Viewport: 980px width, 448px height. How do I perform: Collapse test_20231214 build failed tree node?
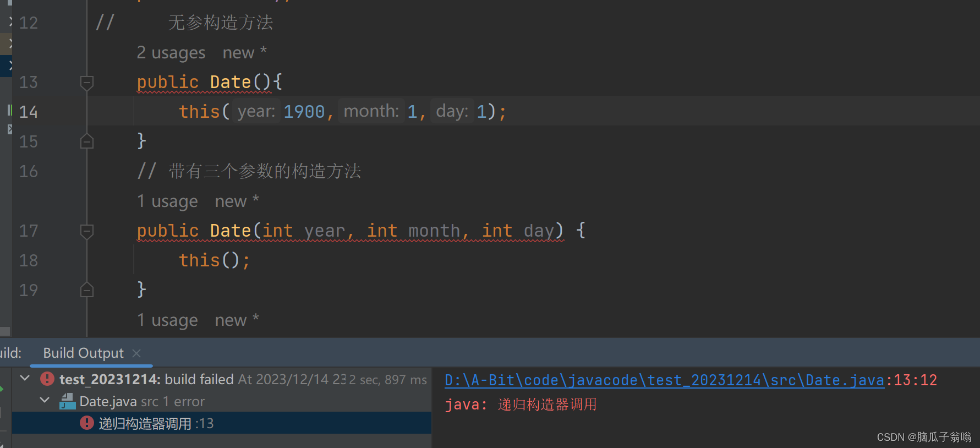25,378
